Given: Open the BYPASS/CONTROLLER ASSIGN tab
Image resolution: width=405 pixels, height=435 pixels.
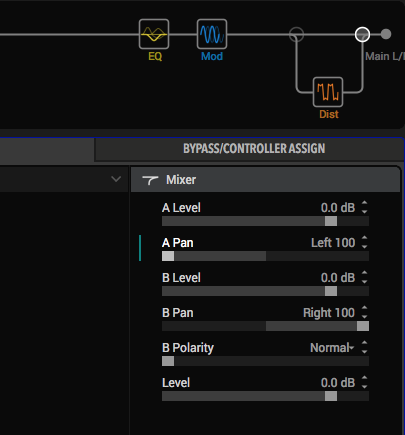Looking at the screenshot, I should (x=254, y=149).
